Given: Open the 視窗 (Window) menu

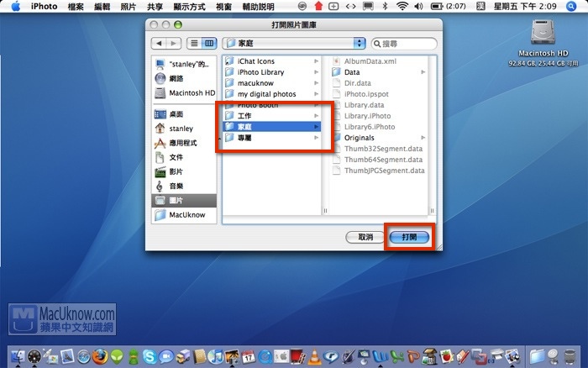Looking at the screenshot, I should pos(224,7).
